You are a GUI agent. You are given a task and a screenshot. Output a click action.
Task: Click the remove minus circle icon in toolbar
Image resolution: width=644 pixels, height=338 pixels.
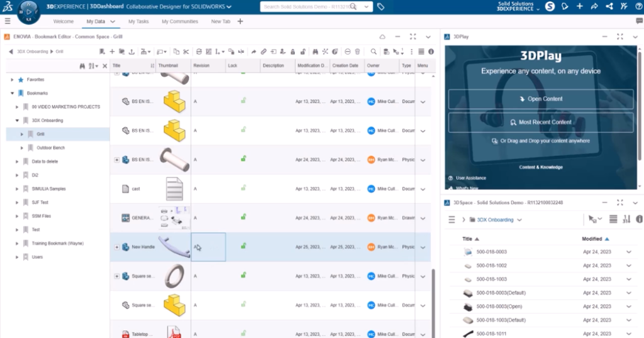click(x=347, y=52)
